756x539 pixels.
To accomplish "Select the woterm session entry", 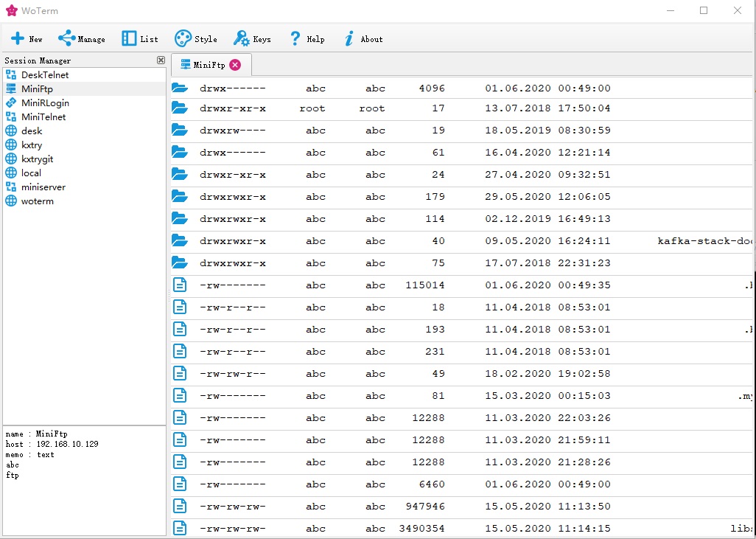I will [x=85, y=201].
